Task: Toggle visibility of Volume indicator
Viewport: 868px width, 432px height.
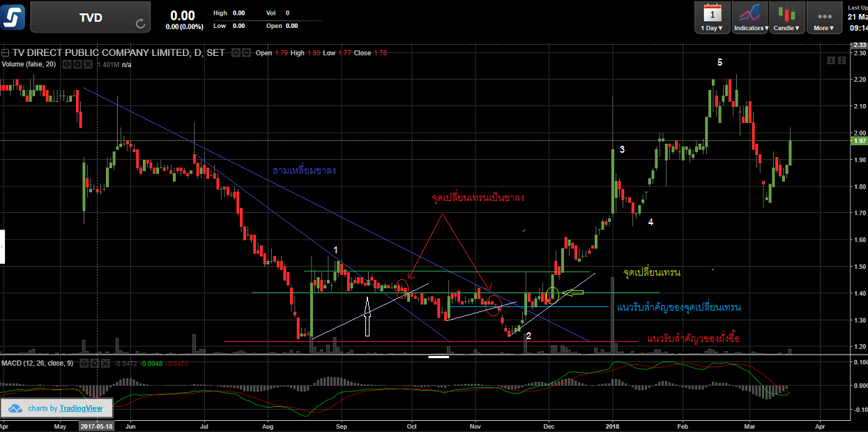Action: tap(67, 64)
